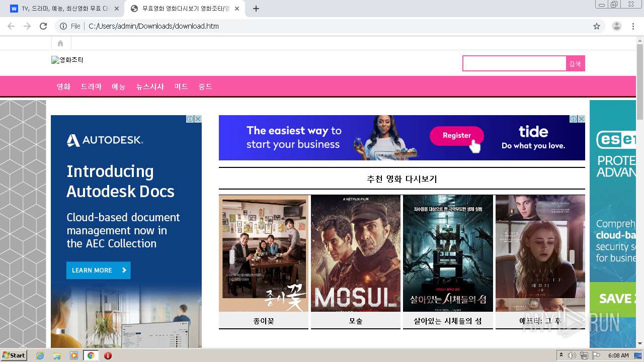This screenshot has height=362, width=644.
Task: Show hidden system tray icons
Action: [561, 355]
